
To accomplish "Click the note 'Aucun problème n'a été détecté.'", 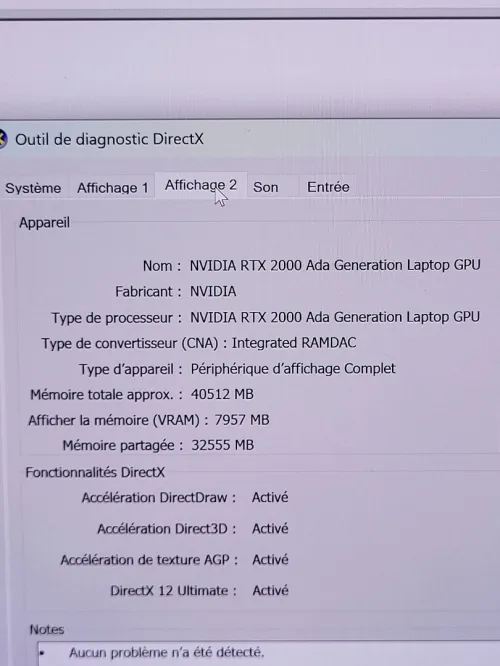I will (167, 652).
